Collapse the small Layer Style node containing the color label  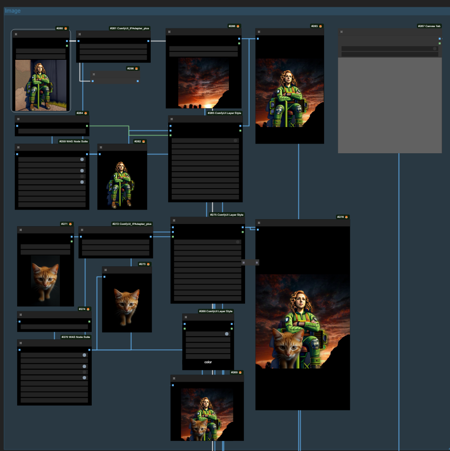186,317
